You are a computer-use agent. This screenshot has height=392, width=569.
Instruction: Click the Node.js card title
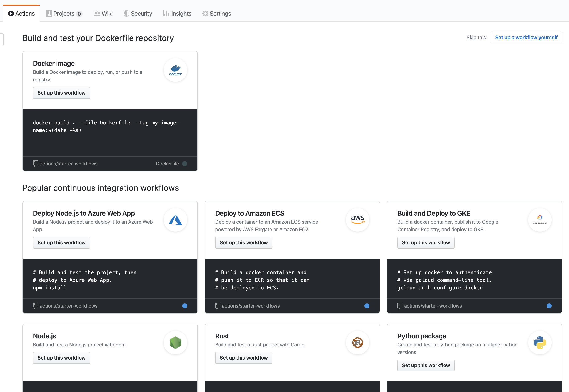click(44, 336)
